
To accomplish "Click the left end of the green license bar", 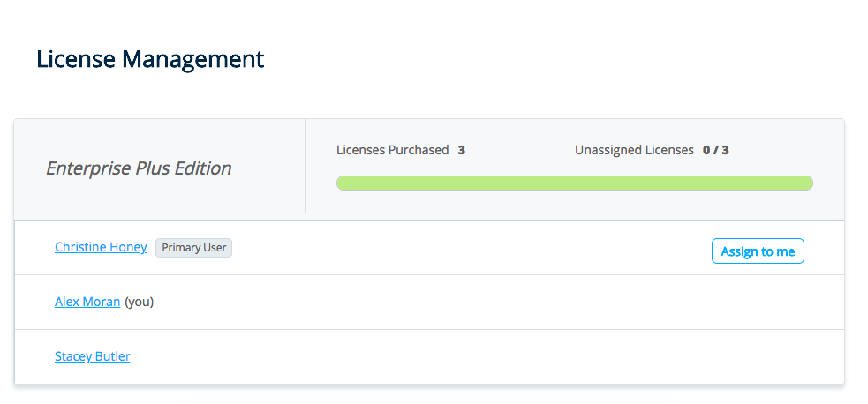I will coord(343,183).
